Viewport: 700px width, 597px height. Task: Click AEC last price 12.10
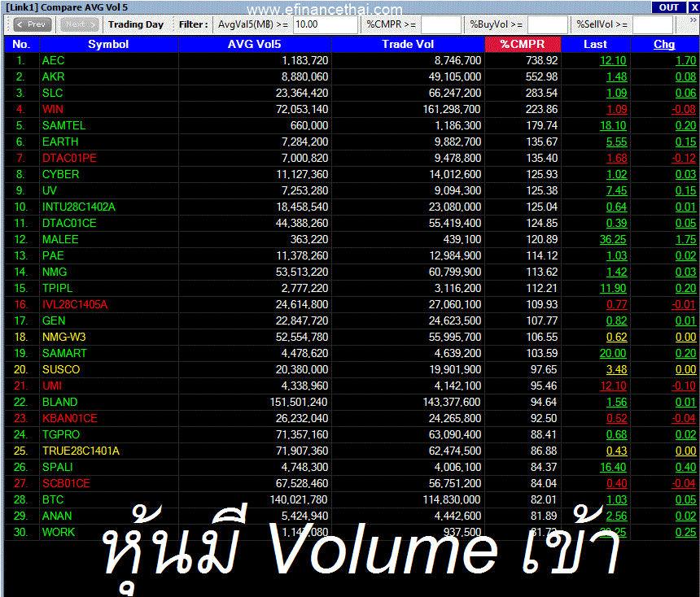613,61
